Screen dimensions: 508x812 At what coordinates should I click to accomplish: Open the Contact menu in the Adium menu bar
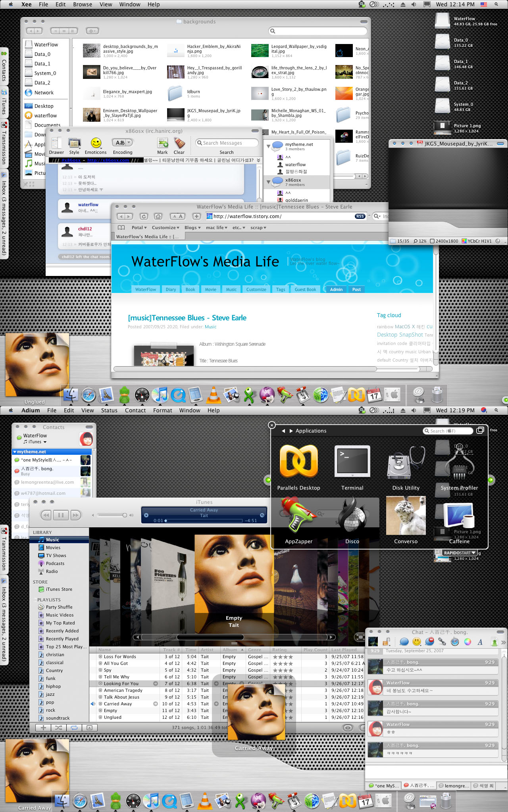[x=135, y=410]
